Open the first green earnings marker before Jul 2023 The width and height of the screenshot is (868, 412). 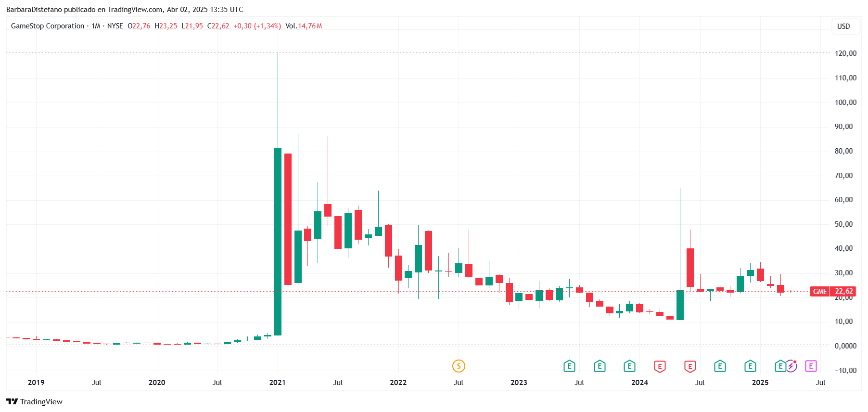click(569, 366)
